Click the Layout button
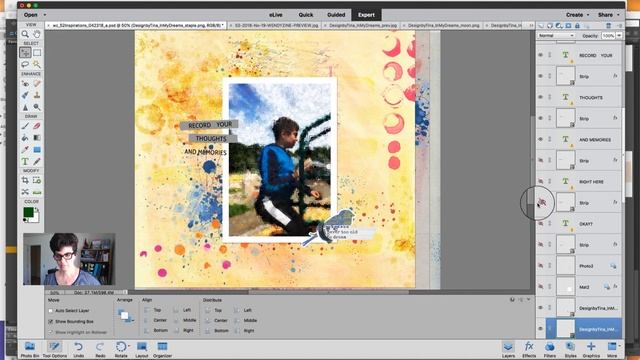Image resolution: width=640 pixels, height=360 pixels. point(142,349)
